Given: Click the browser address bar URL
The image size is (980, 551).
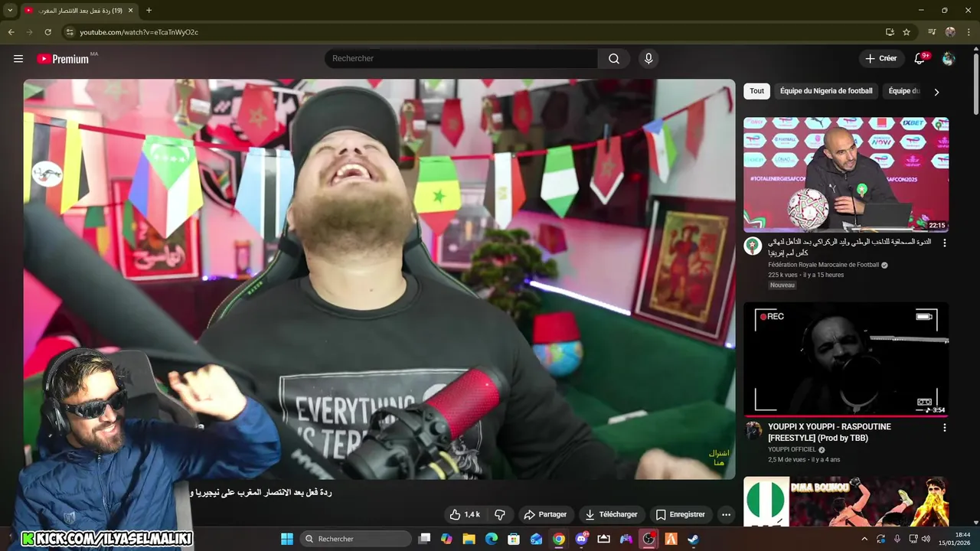Looking at the screenshot, I should coord(139,32).
